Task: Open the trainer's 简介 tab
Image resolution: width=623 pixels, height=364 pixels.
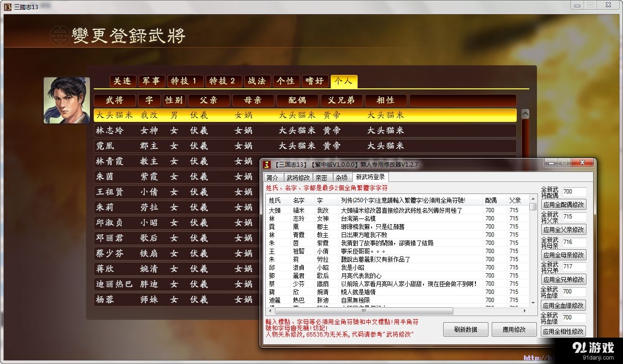Action: click(273, 178)
